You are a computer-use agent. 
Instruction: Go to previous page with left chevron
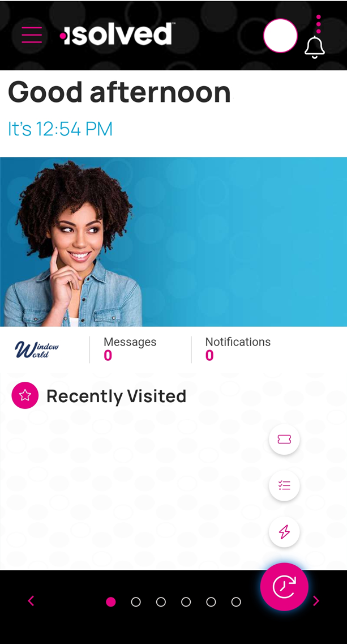(x=31, y=601)
